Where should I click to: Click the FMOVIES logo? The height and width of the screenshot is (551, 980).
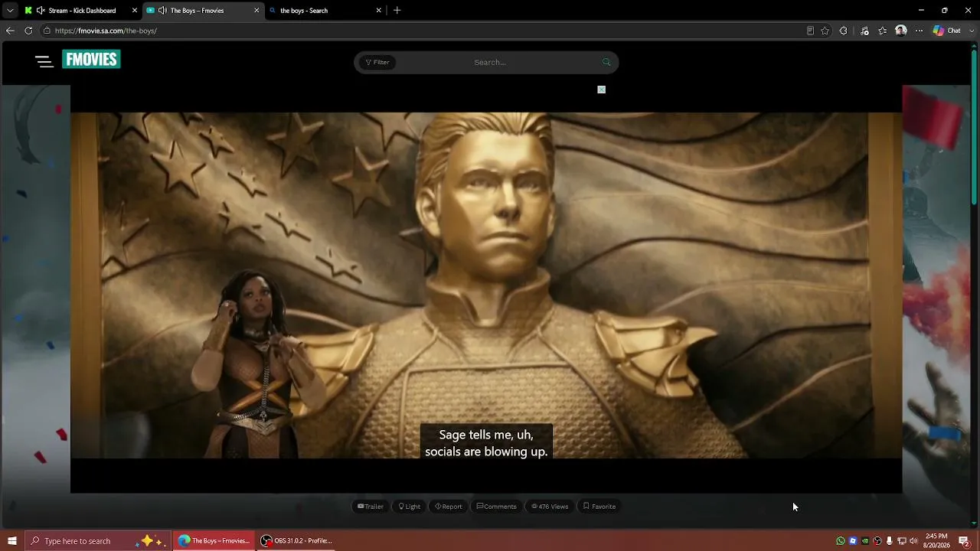tap(91, 60)
